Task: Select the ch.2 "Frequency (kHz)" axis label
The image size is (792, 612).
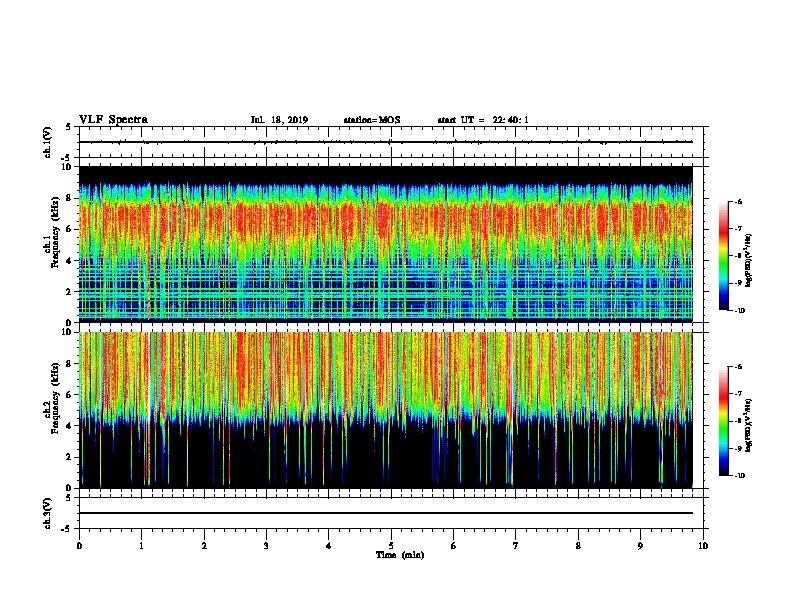Action: pos(55,398)
